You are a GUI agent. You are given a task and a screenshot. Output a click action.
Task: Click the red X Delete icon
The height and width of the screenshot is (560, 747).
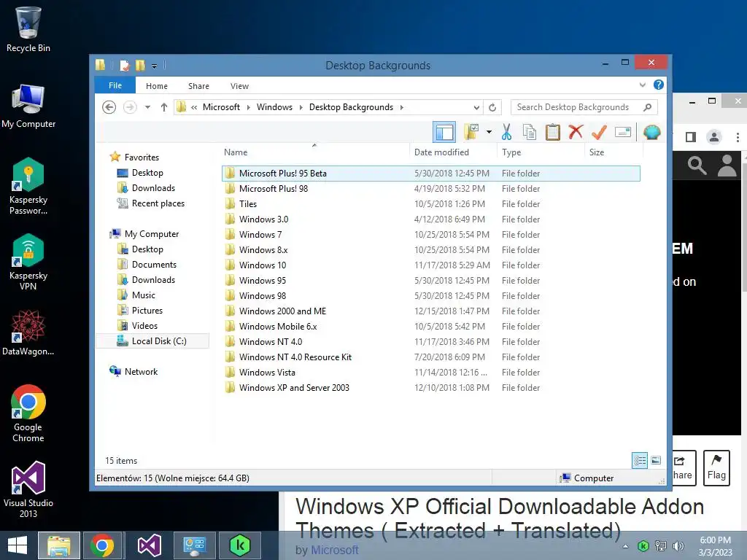576,131
